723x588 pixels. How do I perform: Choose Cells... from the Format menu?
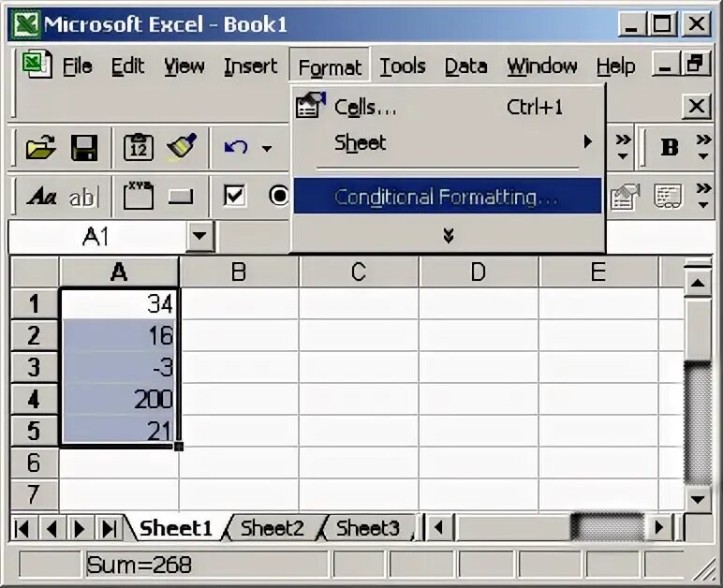pyautogui.click(x=449, y=107)
